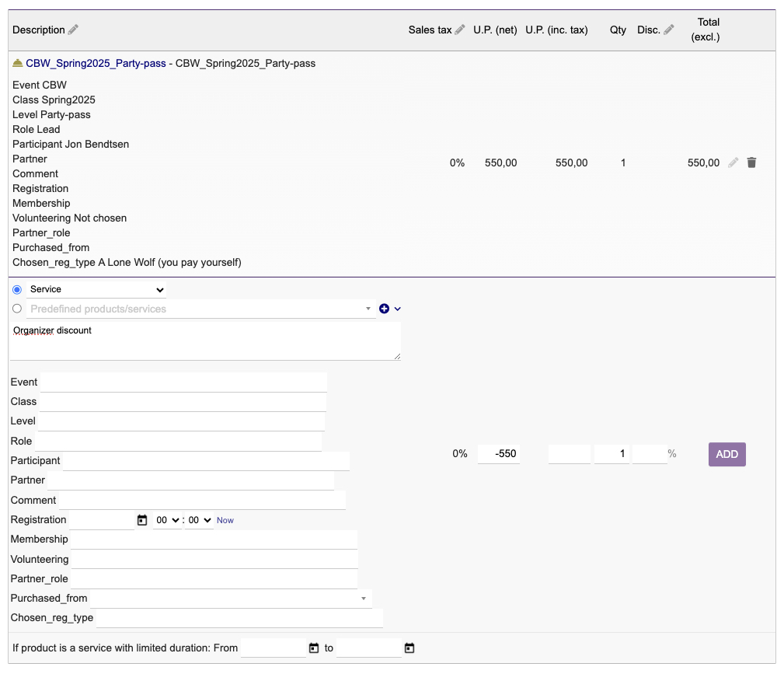Click the pencil icon next to Description header

74,30
